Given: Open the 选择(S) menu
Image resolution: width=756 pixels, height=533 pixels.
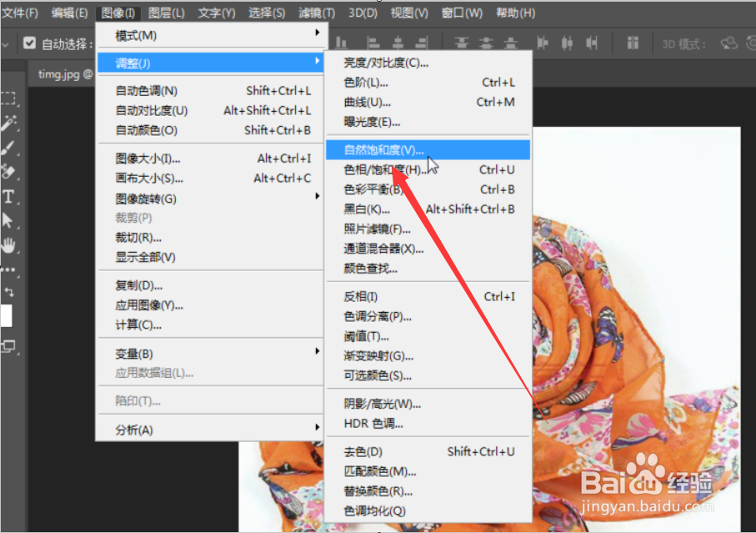Looking at the screenshot, I should coord(267,13).
